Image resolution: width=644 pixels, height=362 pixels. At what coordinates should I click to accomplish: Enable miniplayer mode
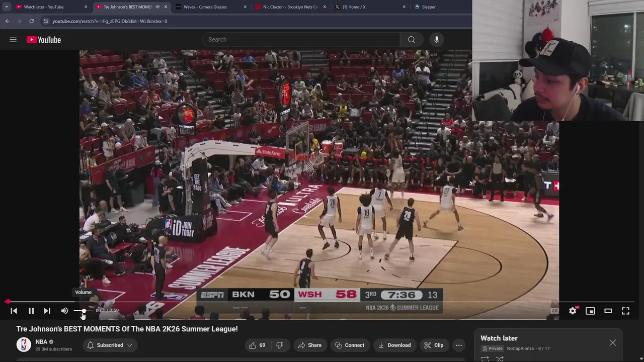point(590,311)
